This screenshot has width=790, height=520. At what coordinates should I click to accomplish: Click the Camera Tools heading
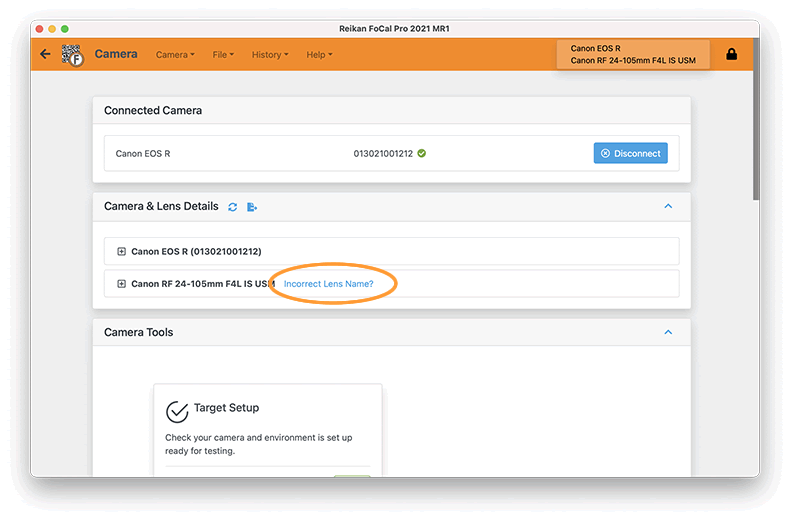pyautogui.click(x=139, y=332)
